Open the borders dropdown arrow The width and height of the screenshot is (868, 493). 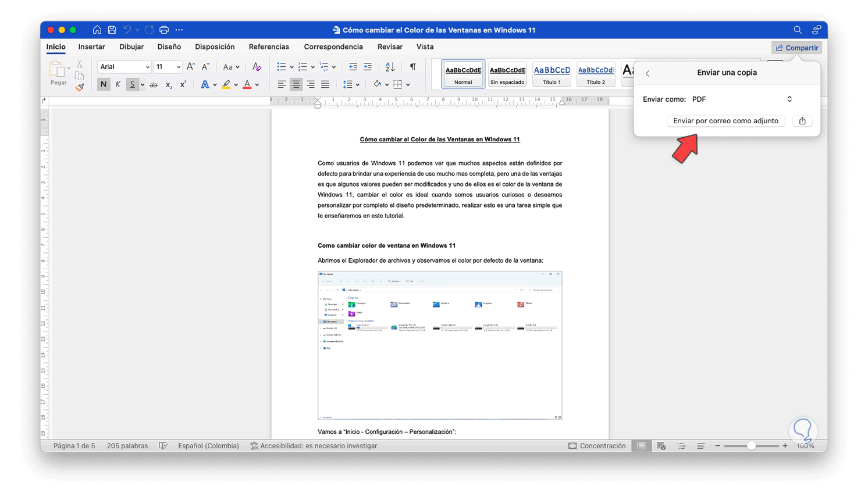pyautogui.click(x=408, y=85)
